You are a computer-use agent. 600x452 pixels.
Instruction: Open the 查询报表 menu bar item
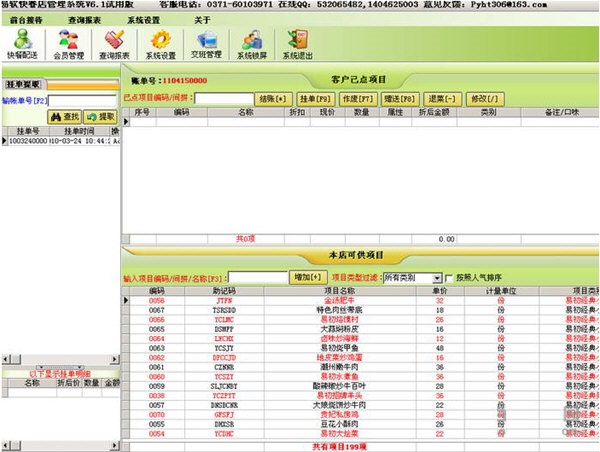tap(85, 20)
